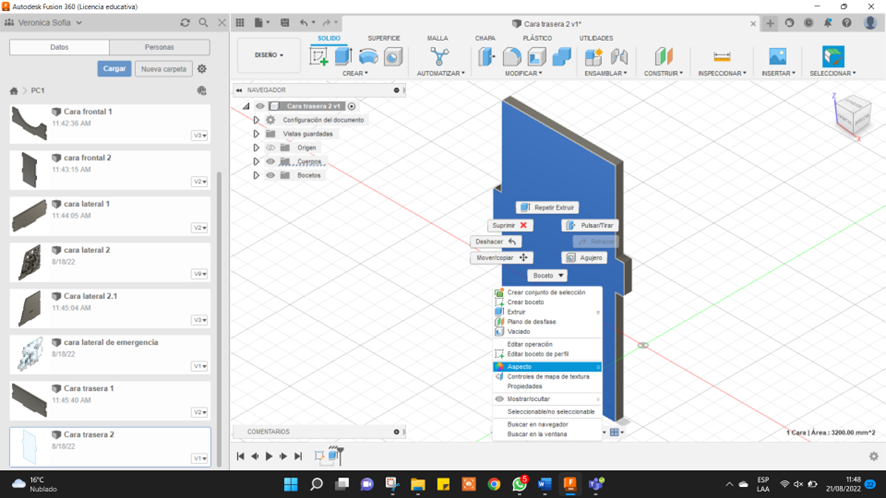Open Chrome from the taskbar
This screenshot has height=498, width=886.
pos(494,484)
